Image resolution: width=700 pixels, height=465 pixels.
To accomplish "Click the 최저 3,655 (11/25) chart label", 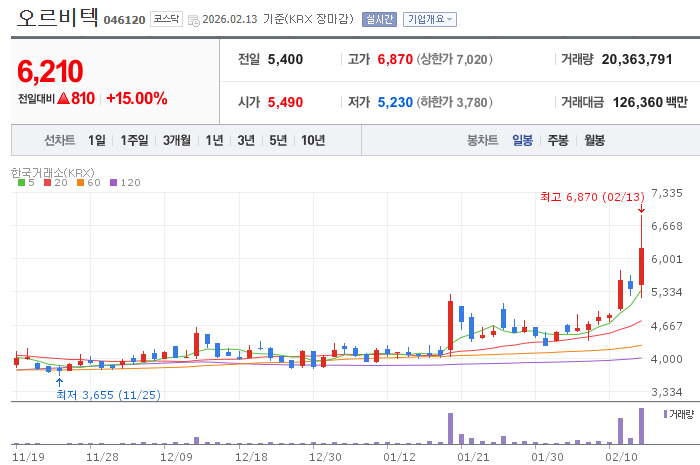I will point(108,395).
